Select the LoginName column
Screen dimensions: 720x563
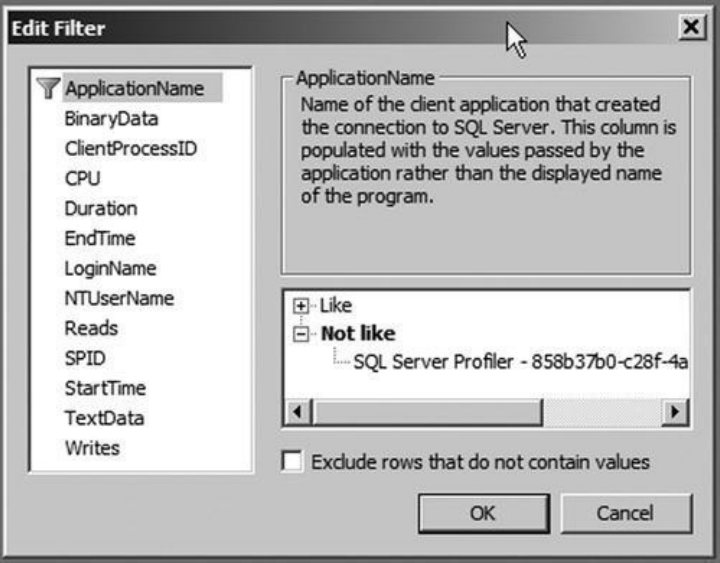(x=110, y=269)
